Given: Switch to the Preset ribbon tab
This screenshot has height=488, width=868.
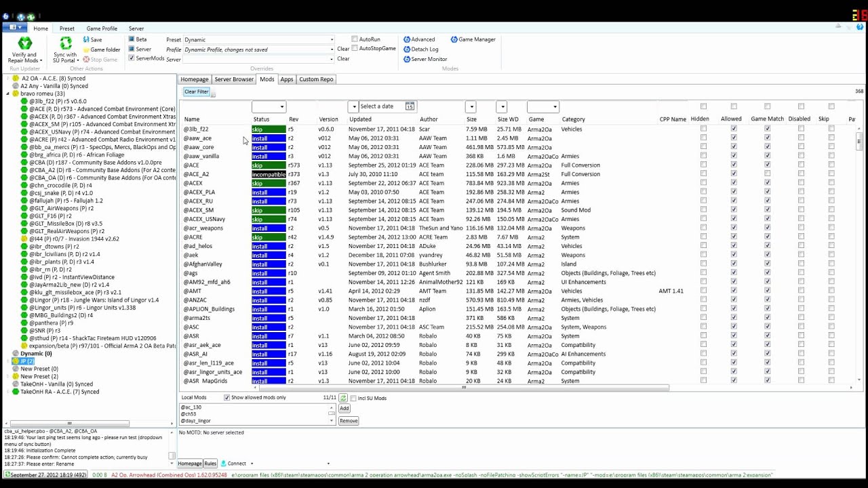Looking at the screenshot, I should pos(66,28).
